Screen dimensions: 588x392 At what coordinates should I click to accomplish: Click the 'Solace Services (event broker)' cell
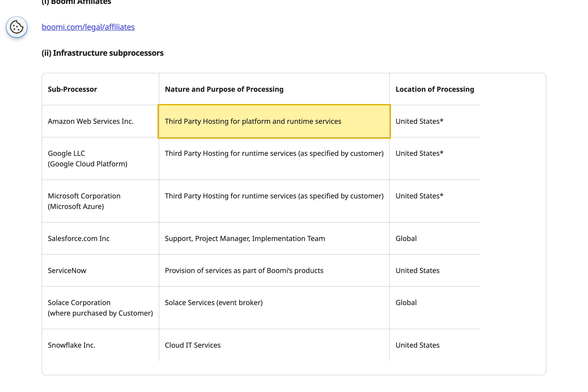pos(274,308)
